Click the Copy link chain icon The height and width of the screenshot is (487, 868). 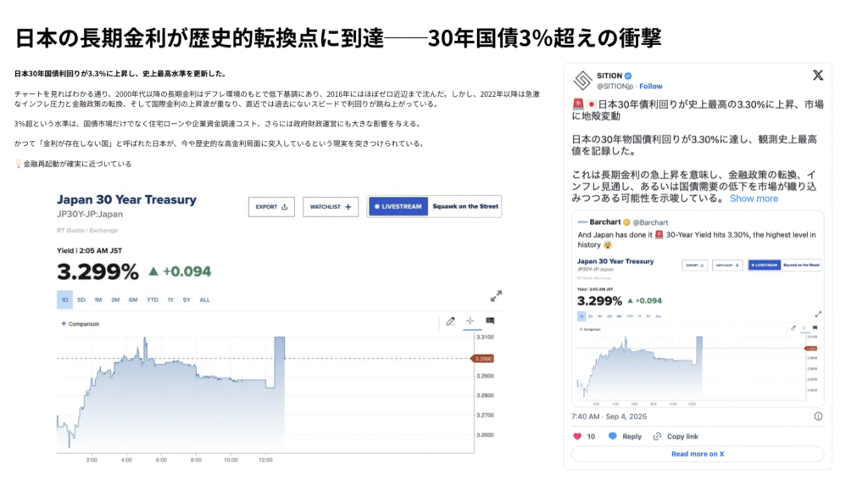tap(657, 436)
